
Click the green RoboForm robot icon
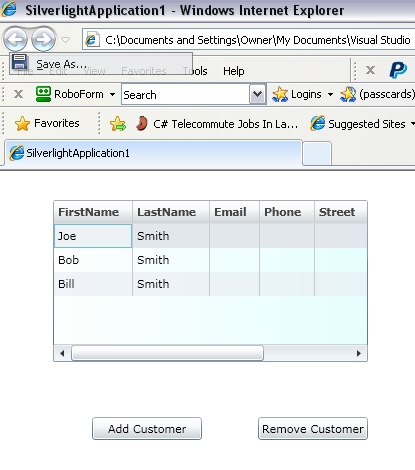43,94
